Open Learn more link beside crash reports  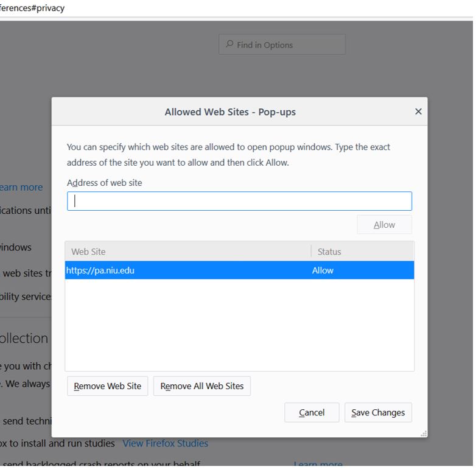point(318,464)
